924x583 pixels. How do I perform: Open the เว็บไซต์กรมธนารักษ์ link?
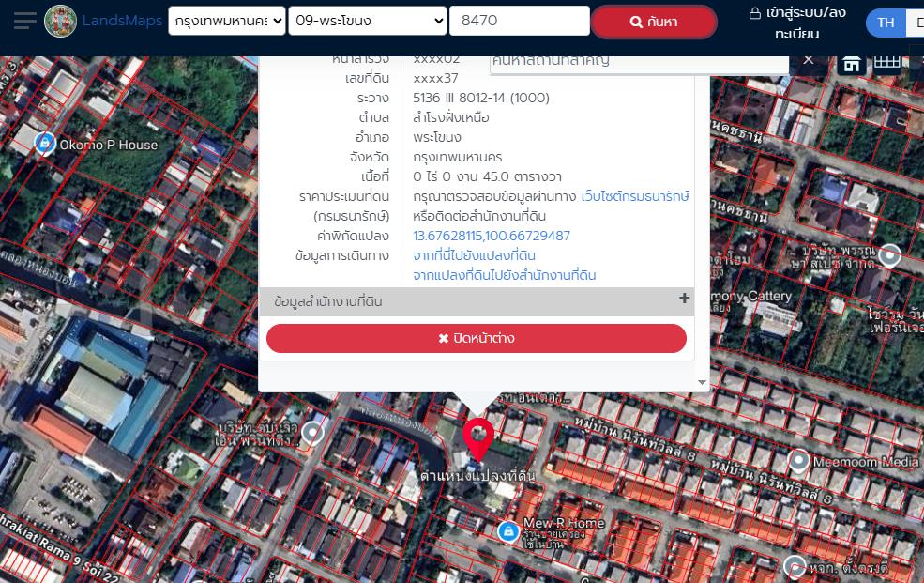[x=635, y=196]
